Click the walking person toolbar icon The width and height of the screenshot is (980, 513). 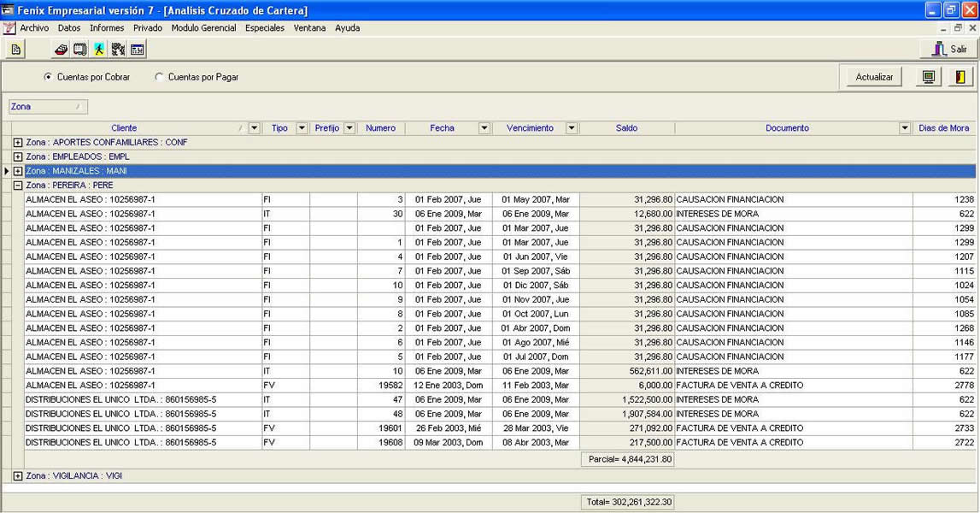99,50
